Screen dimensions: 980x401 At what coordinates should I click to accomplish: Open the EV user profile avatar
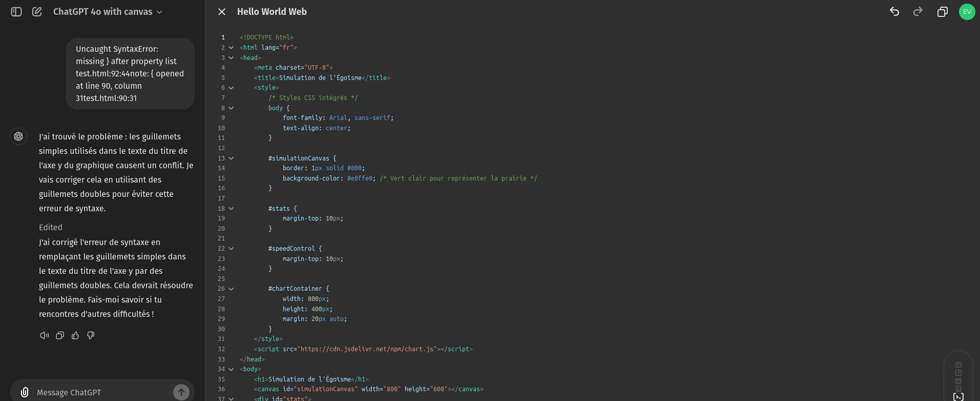click(x=967, y=11)
